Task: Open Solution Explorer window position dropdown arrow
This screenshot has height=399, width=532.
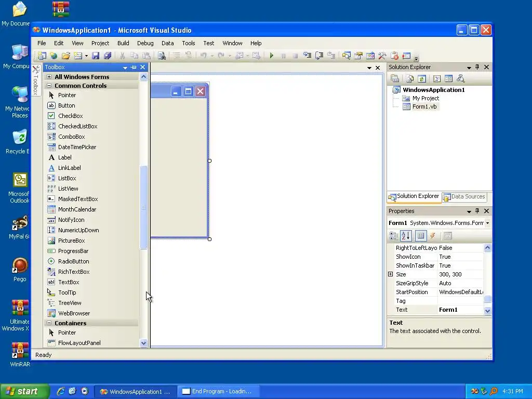Action: pyautogui.click(x=469, y=68)
